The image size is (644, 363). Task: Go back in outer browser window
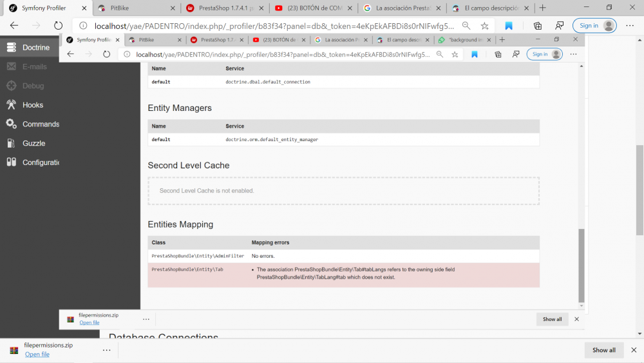(x=14, y=26)
